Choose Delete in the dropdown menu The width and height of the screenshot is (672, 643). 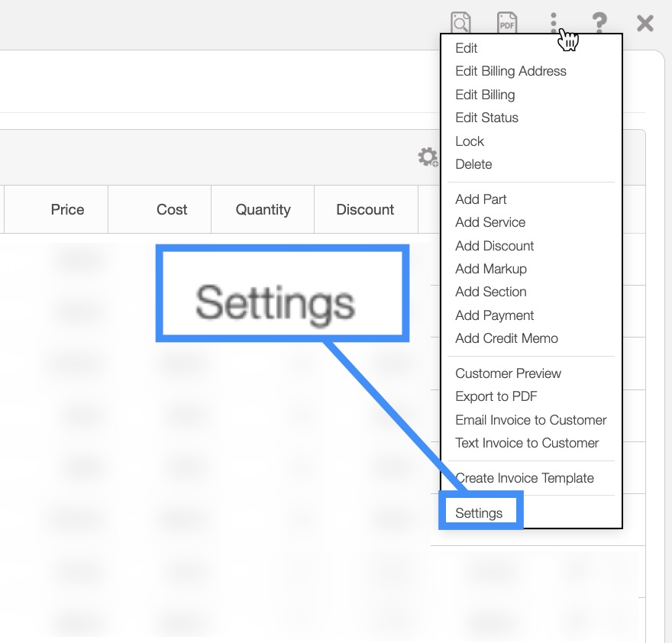[x=473, y=164]
